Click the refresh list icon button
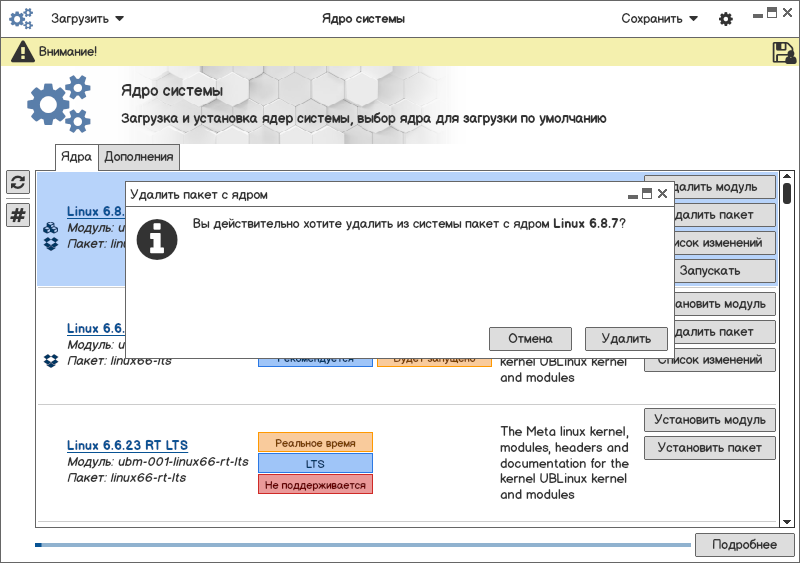 click(x=18, y=182)
